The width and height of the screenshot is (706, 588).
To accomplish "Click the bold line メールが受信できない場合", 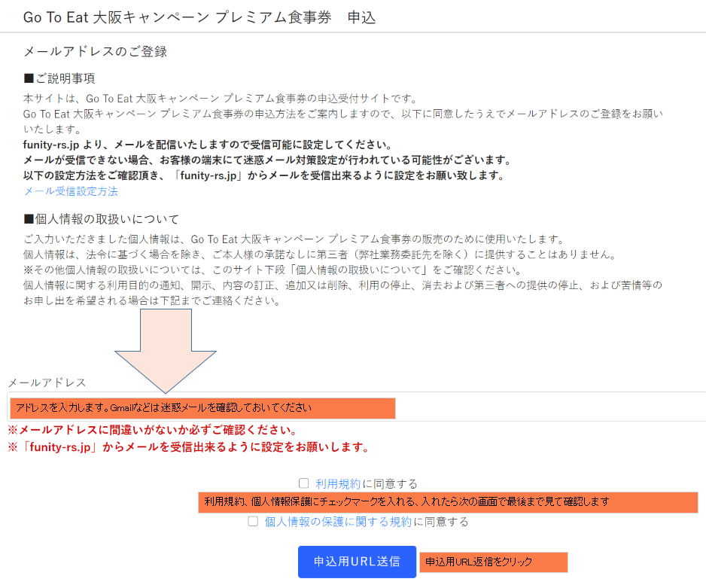I will click(x=267, y=160).
